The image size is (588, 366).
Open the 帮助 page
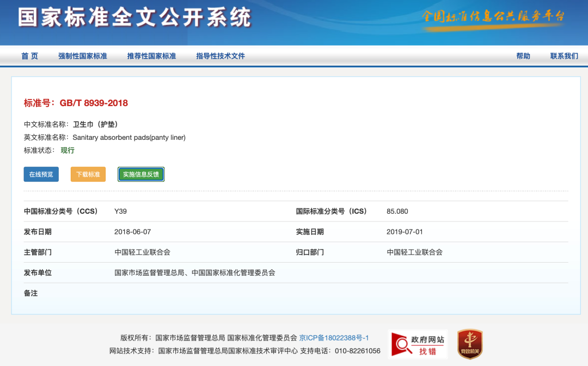523,56
